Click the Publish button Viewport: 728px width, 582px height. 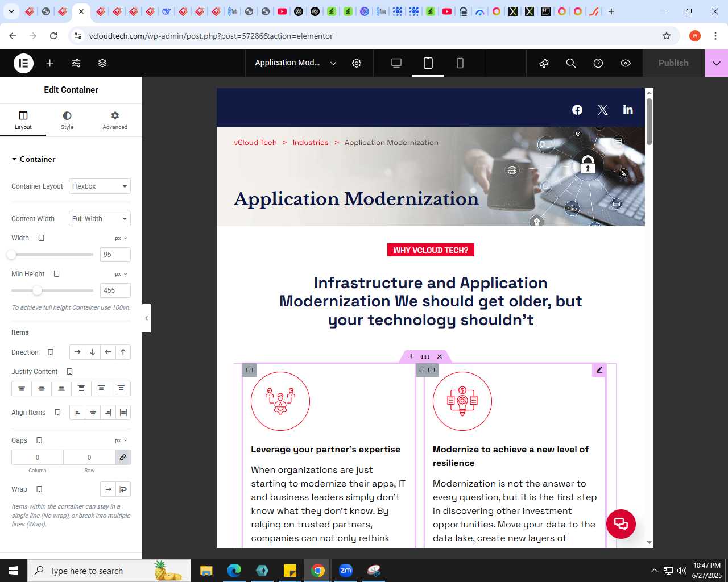coord(673,63)
